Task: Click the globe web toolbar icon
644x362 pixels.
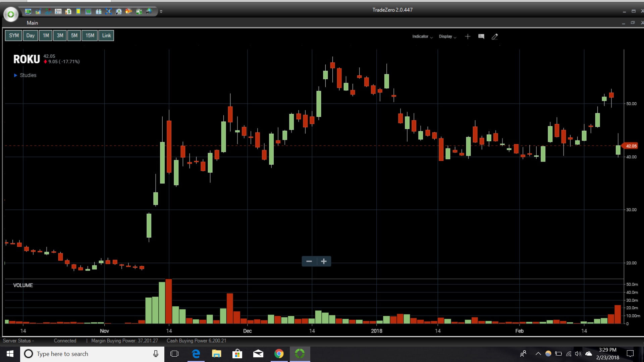Action: coord(149,11)
